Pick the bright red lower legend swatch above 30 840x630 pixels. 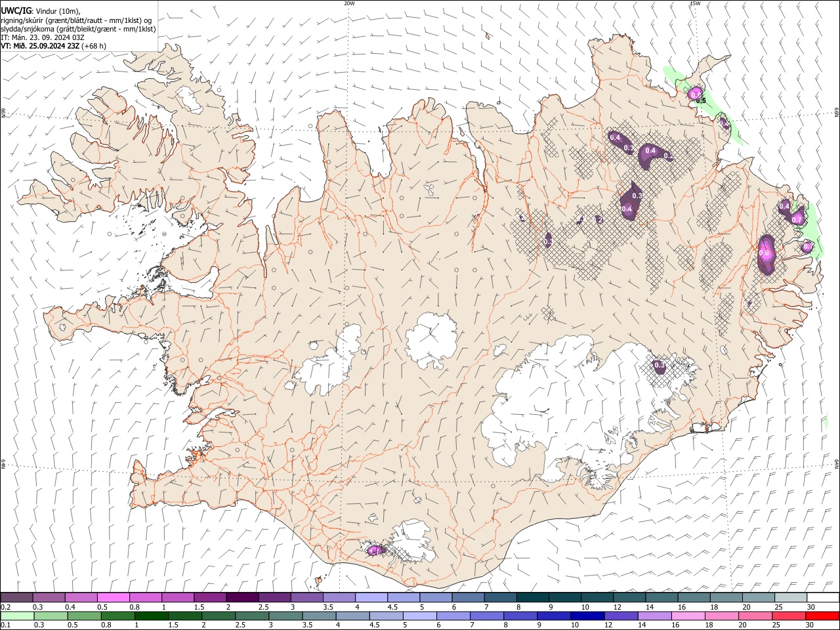822,616
